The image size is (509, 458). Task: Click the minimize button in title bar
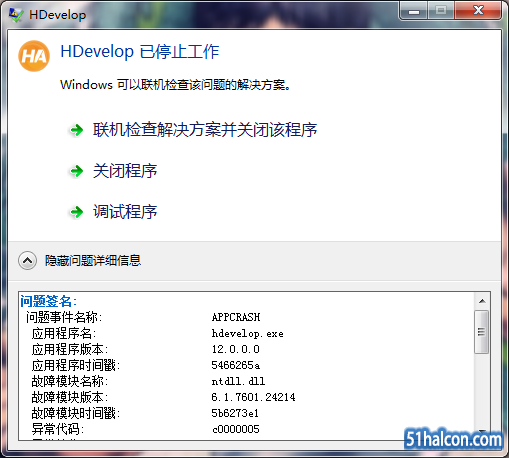414,11
